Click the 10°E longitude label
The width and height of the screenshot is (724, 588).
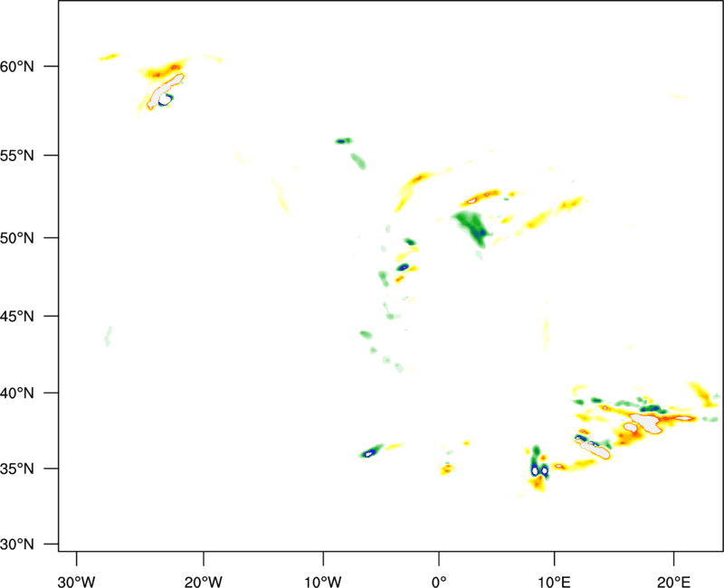pyautogui.click(x=554, y=582)
